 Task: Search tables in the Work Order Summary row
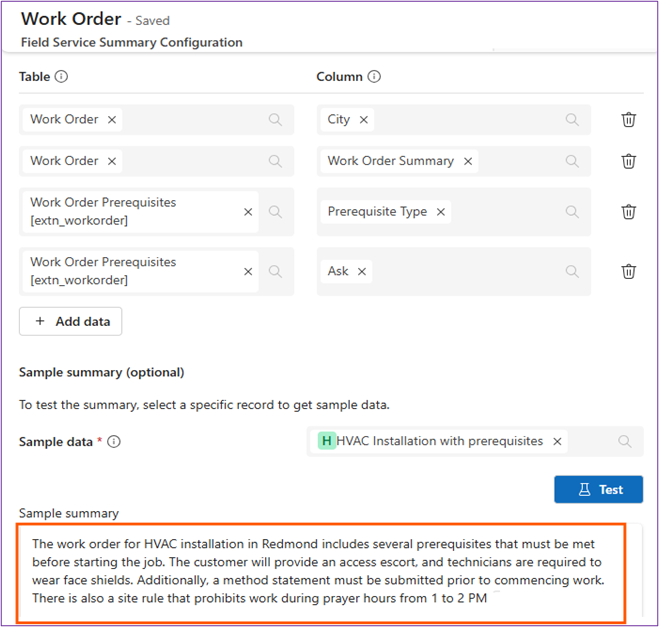click(275, 161)
